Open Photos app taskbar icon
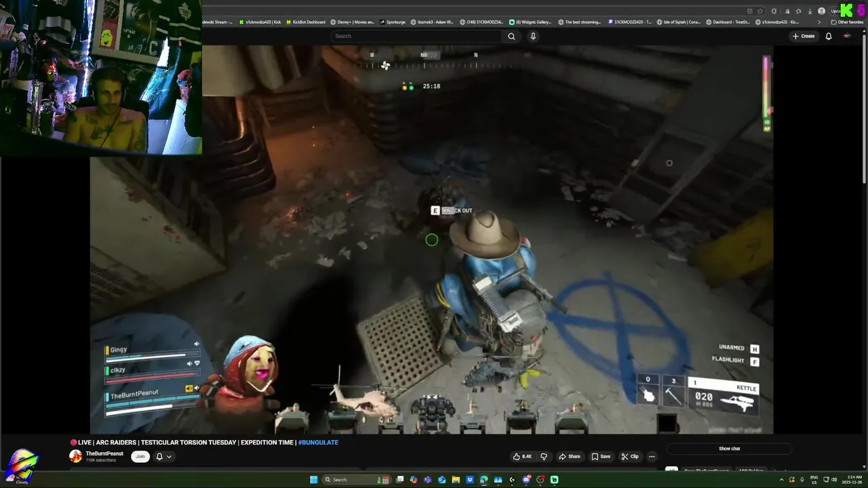The image size is (868, 488). (x=498, y=480)
